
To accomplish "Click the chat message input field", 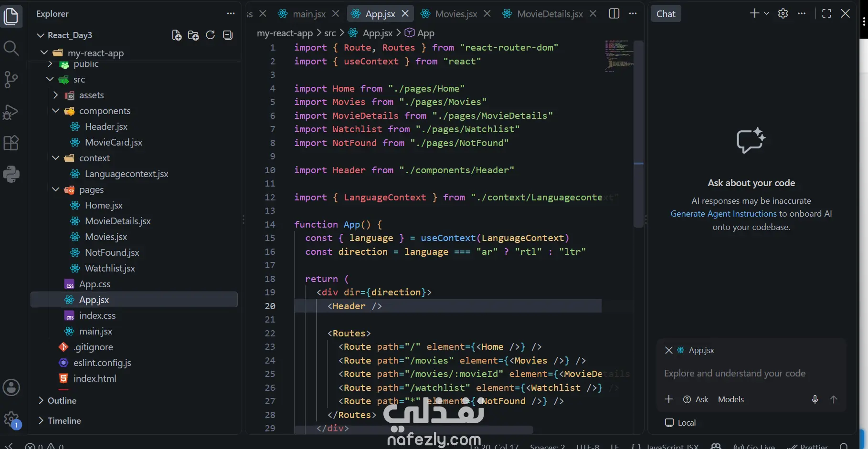I will pyautogui.click(x=751, y=373).
